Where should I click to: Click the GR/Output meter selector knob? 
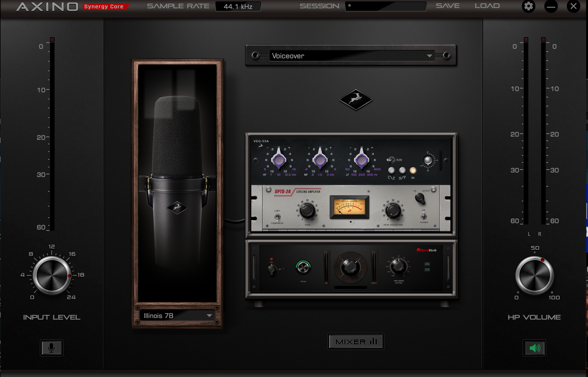pyautogui.click(x=420, y=199)
